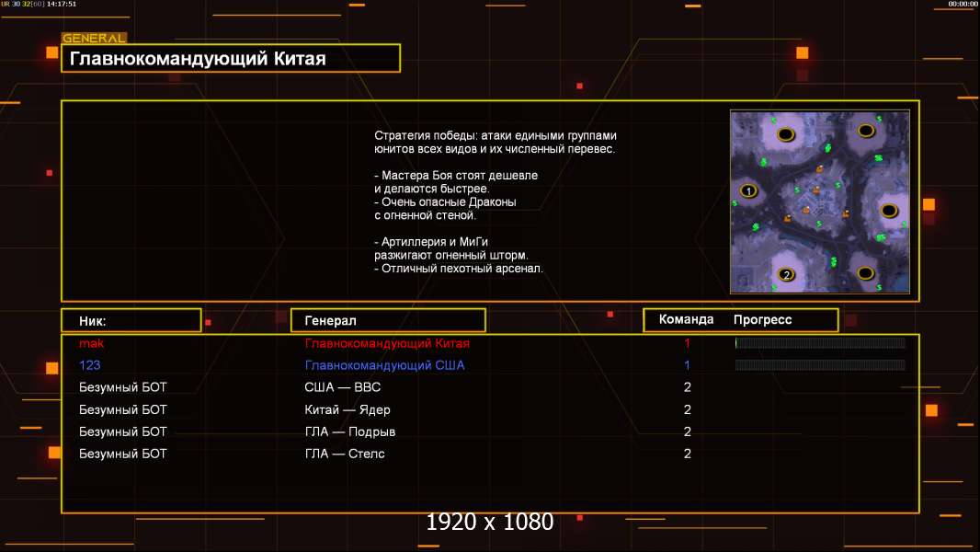Image resolution: width=980 pixels, height=552 pixels.
Task: Click the yellow 'GENERAL' label tab
Action: coord(94,38)
